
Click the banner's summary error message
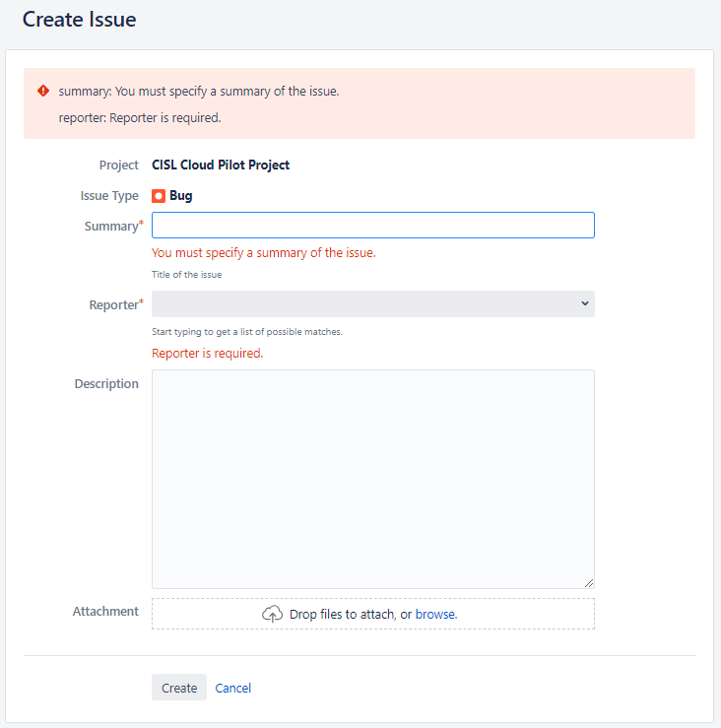[199, 92]
